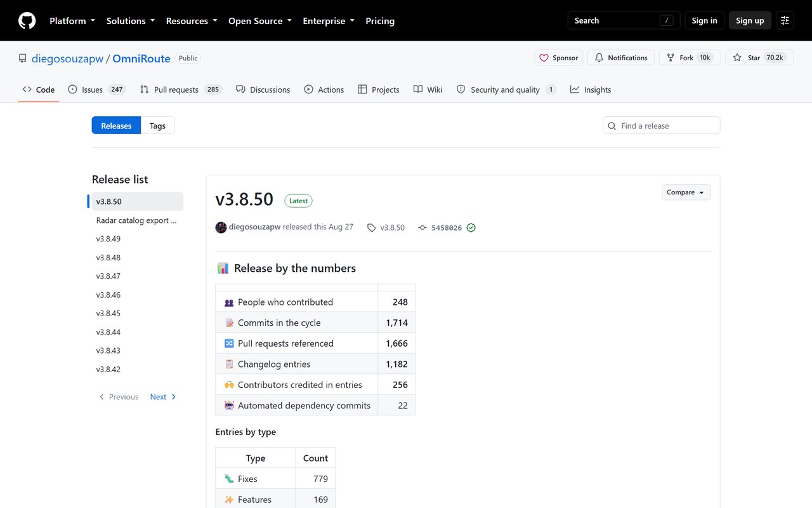Click the heart icon on Sponsor
This screenshot has width=812, height=508.
pyautogui.click(x=544, y=58)
